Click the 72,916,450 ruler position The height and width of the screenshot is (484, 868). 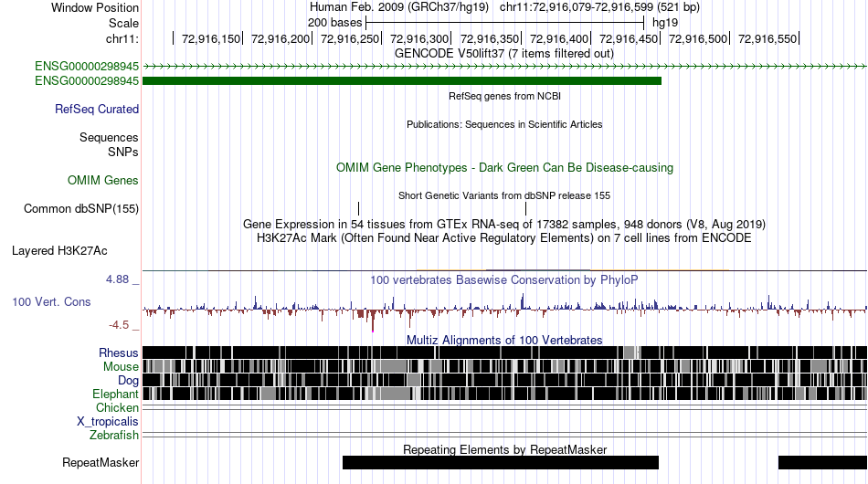[629, 38]
